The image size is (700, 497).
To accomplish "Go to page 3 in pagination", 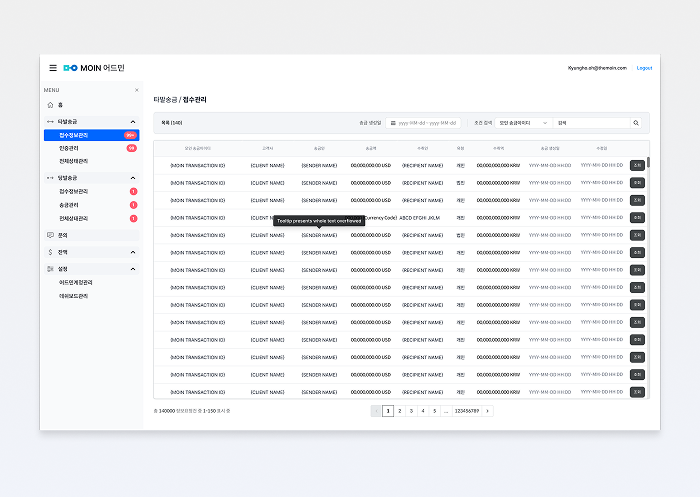I will pos(410,411).
